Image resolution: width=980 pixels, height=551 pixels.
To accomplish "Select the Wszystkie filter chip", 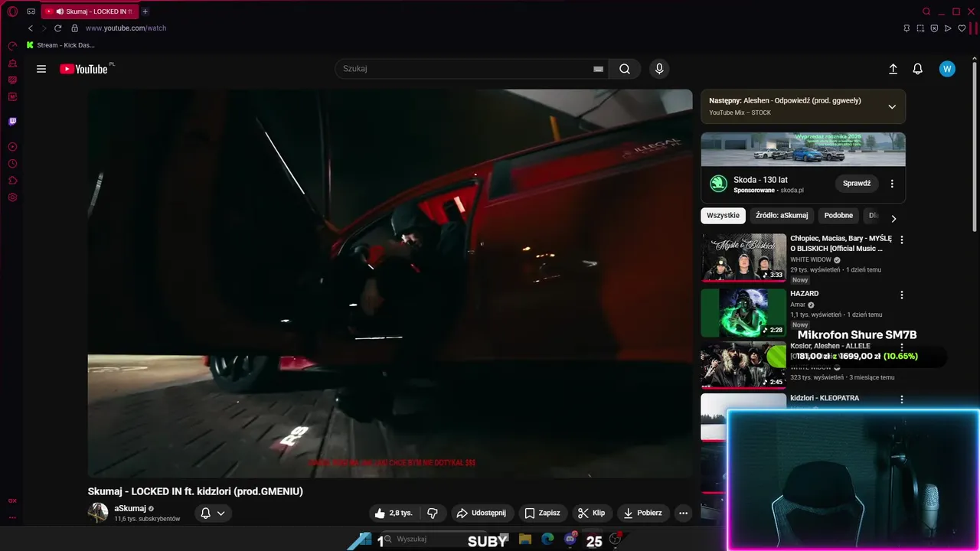I will pyautogui.click(x=723, y=216).
